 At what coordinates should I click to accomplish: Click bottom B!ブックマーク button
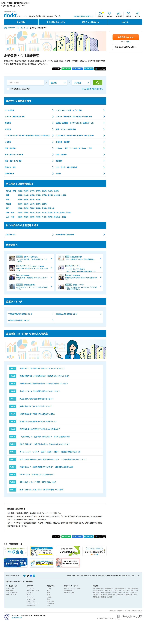[88, 537]
